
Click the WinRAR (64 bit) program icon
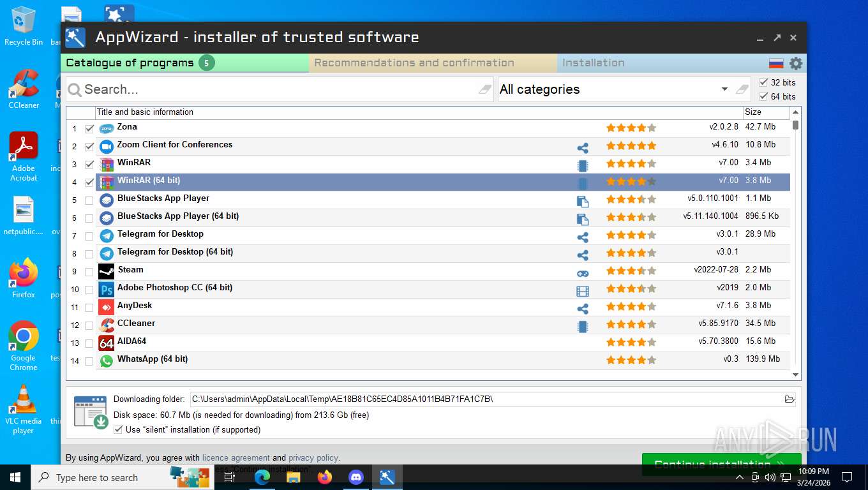pos(107,182)
